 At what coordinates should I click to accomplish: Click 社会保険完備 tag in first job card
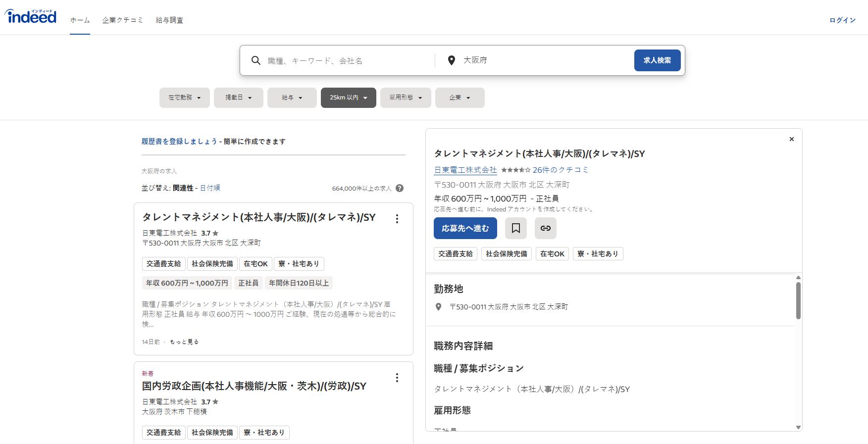pos(212,264)
